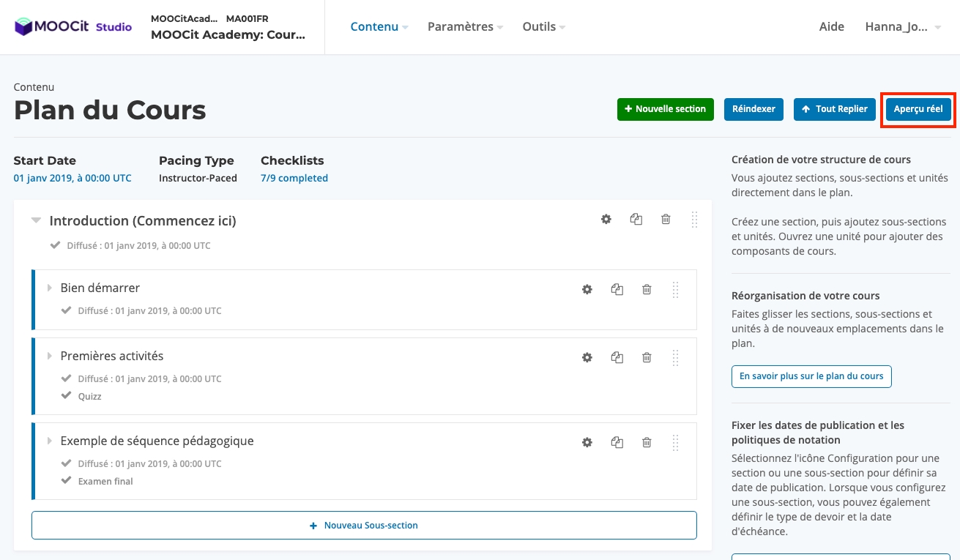Click configure gear for Premières activités
The width and height of the screenshot is (960, 560).
click(587, 357)
